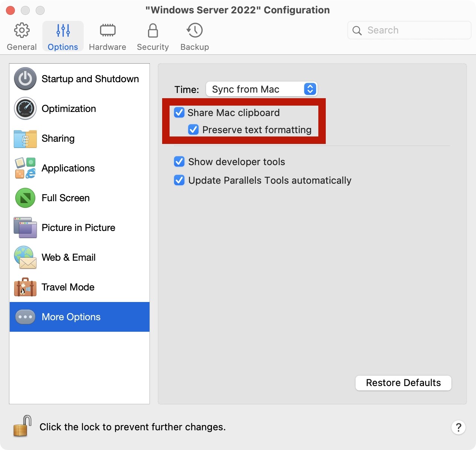Toggle Show developer tools checkbox
The width and height of the screenshot is (476, 450).
[179, 162]
